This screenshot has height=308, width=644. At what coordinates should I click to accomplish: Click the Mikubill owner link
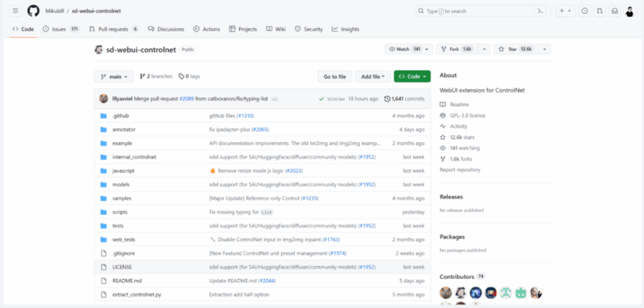[x=54, y=11]
